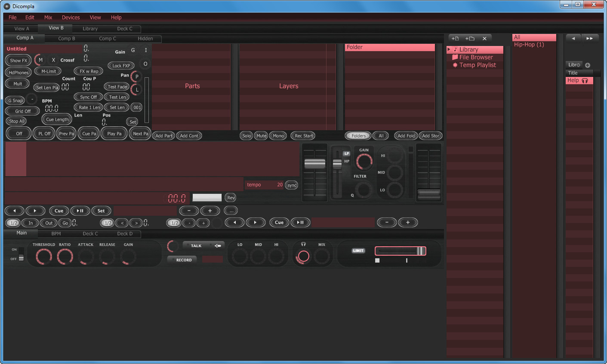
Task: Click the add file icon above Library
Action: tap(455, 38)
